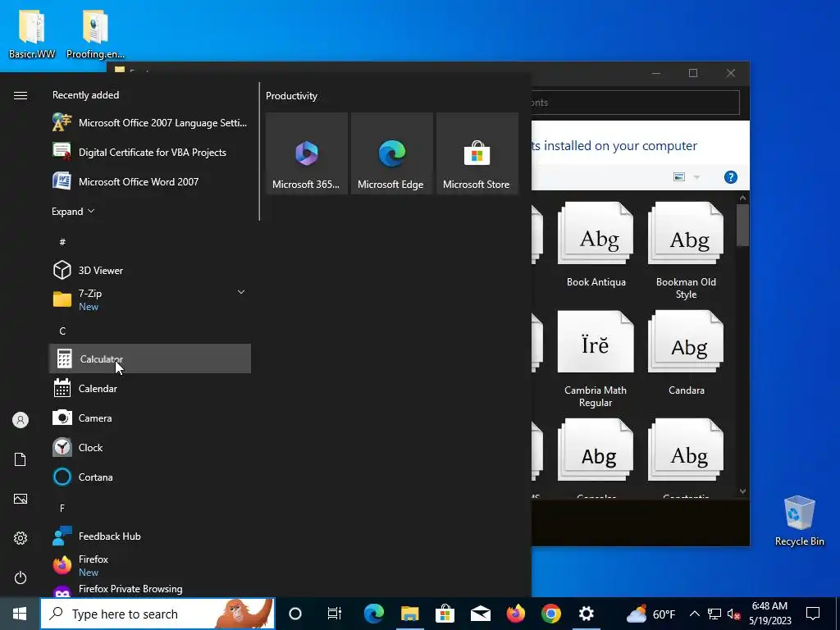Click the Fonts list scroll down arrow
Screen dimensions: 840x630
click(742, 491)
